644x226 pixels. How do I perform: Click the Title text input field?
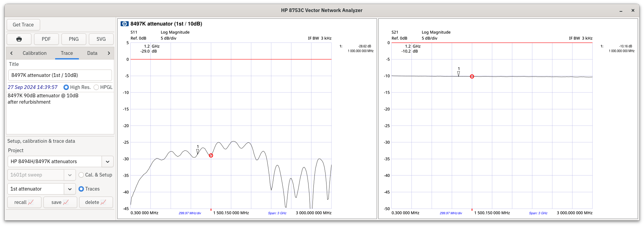(x=60, y=75)
